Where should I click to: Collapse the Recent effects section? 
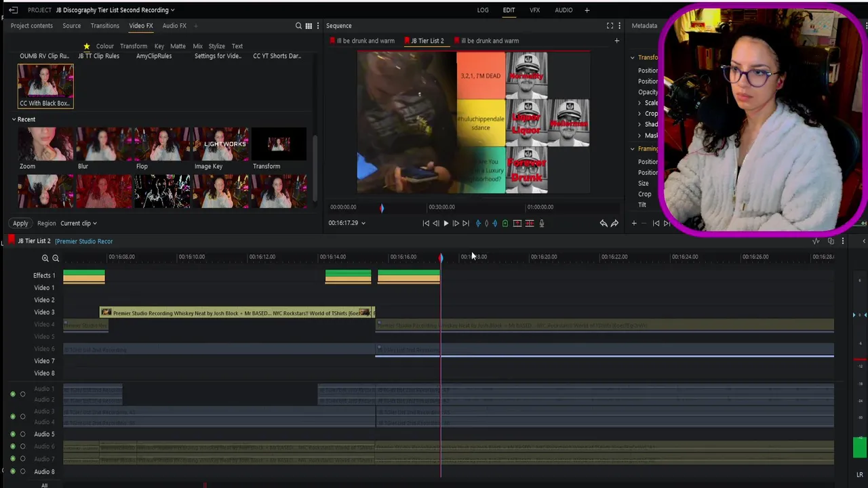(14, 119)
